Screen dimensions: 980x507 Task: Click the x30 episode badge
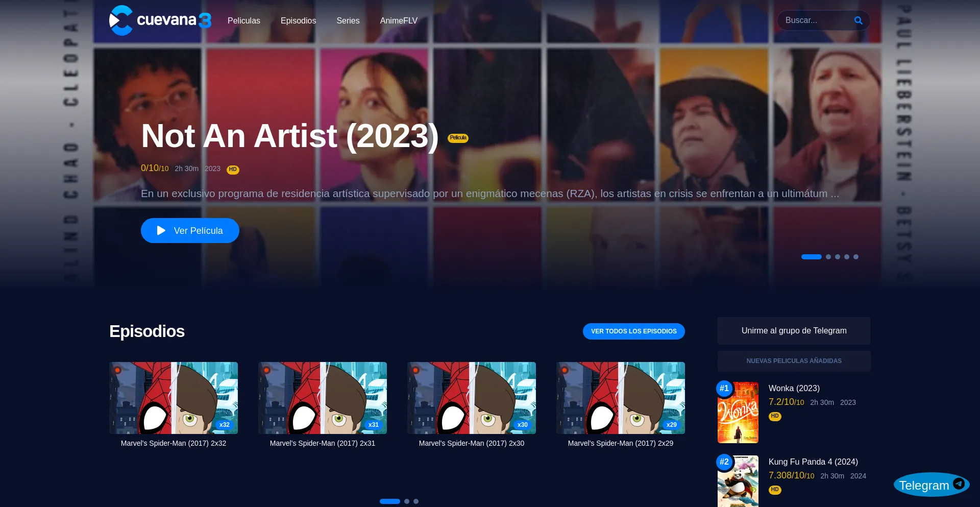[x=523, y=425]
